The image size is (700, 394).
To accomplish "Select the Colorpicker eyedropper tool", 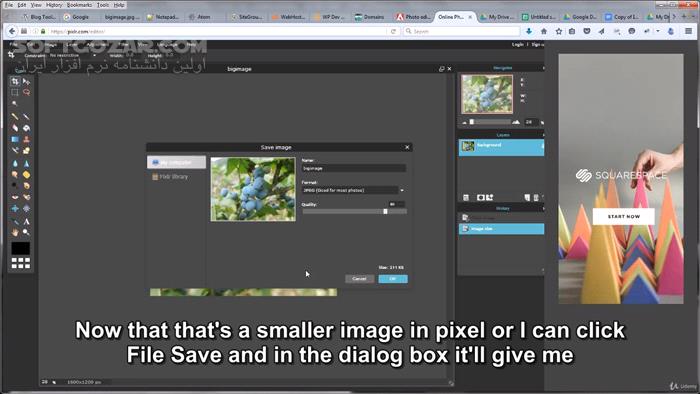I will (15, 221).
